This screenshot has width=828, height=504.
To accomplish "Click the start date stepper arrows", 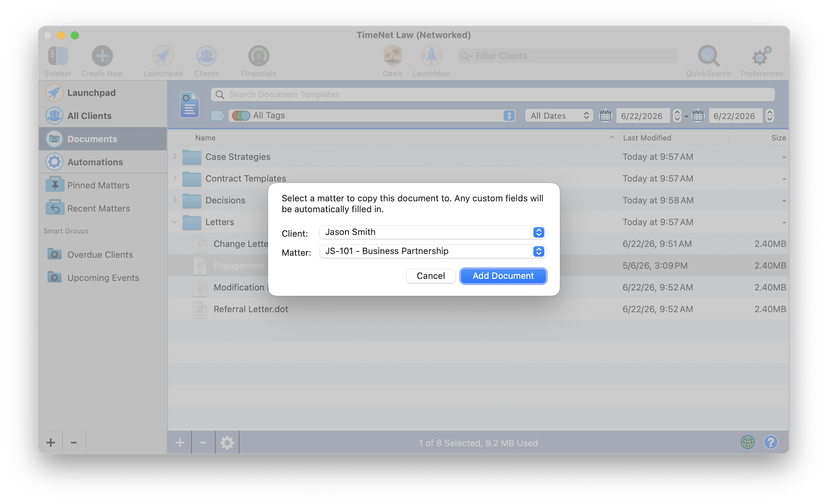I will (x=677, y=116).
